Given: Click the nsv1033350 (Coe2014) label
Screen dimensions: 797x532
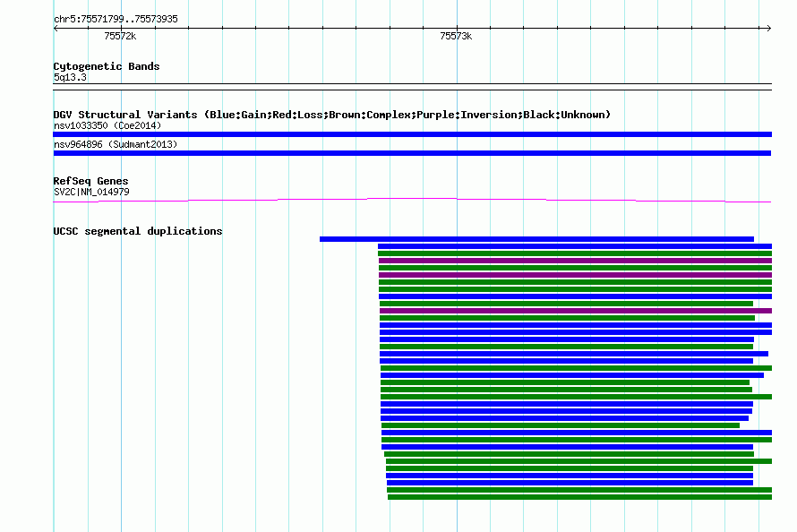Looking at the screenshot, I should pyautogui.click(x=107, y=125).
